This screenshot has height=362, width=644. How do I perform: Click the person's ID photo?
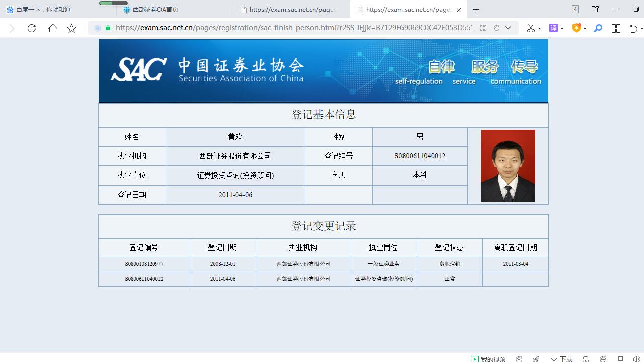pos(508,166)
